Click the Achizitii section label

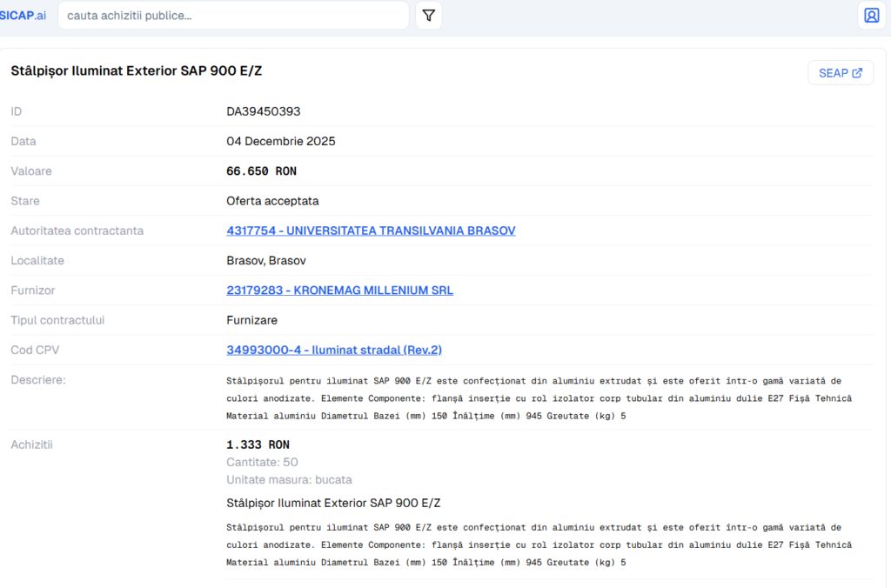pos(32,444)
